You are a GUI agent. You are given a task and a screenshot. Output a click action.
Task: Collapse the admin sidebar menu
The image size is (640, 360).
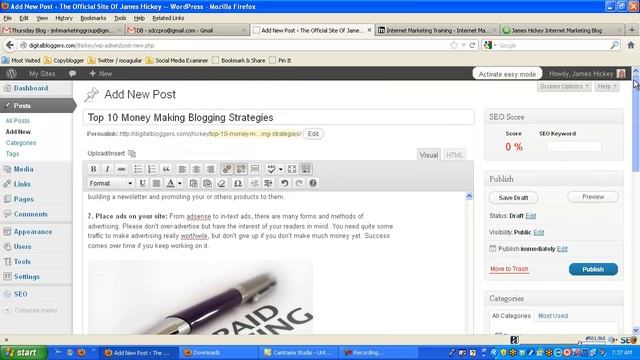click(31, 310)
